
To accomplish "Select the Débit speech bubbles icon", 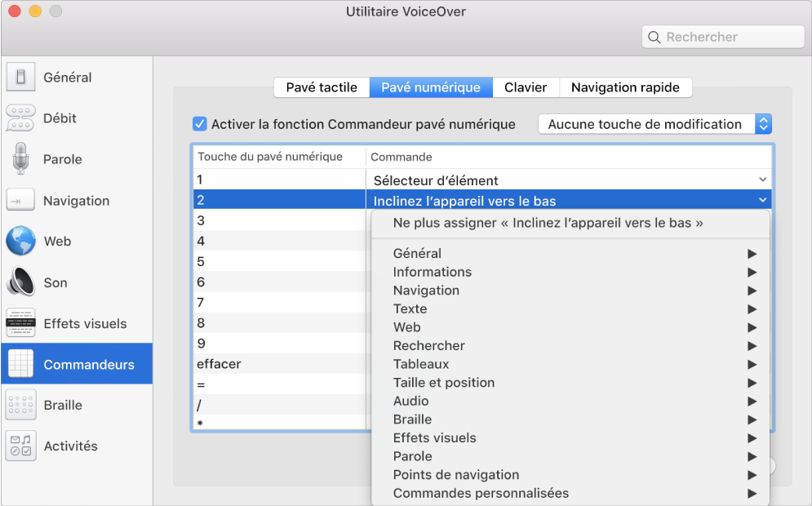I will [20, 118].
